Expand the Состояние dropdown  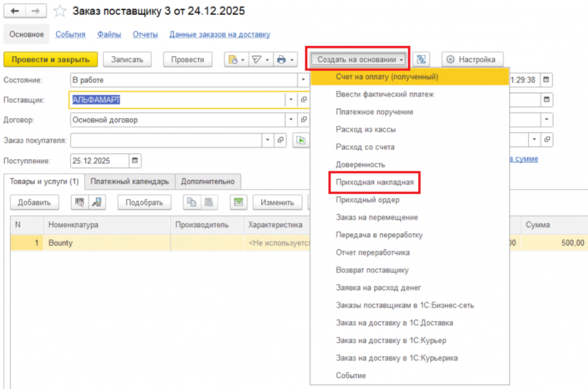coord(303,80)
